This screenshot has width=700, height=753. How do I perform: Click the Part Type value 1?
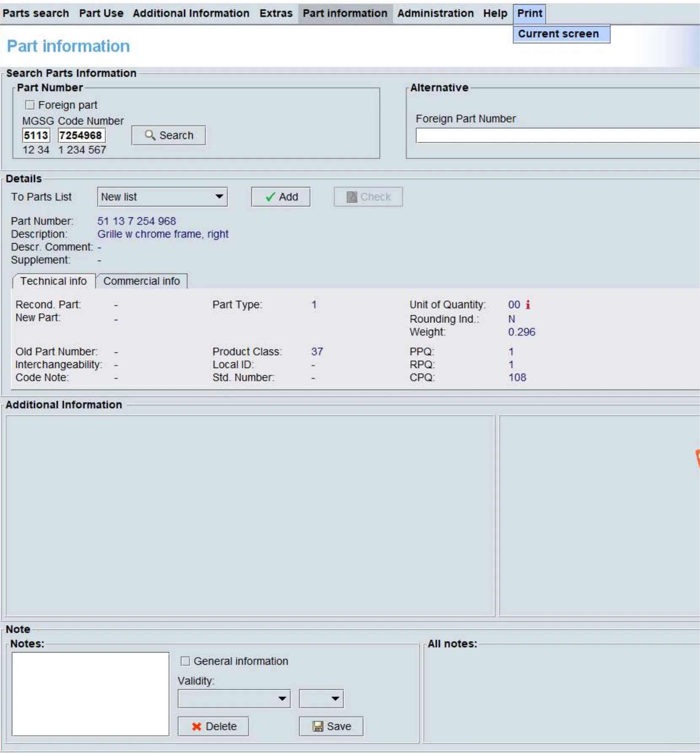tap(314, 305)
